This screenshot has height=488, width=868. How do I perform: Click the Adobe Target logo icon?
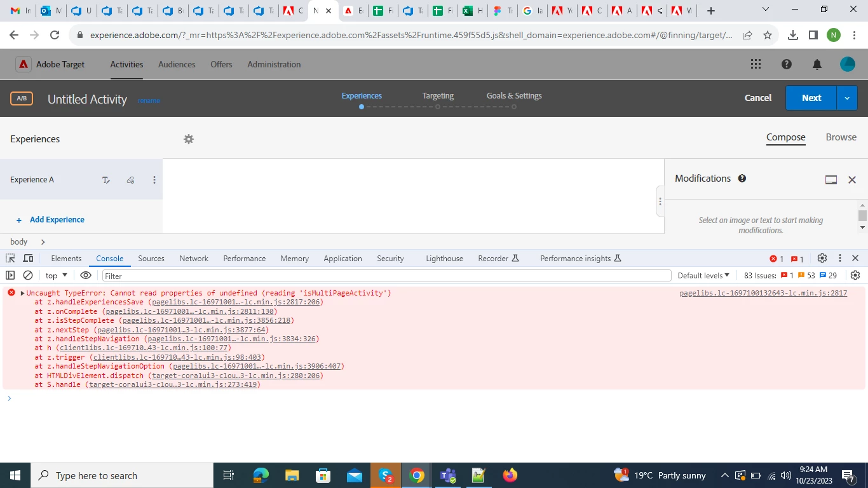coord(24,64)
